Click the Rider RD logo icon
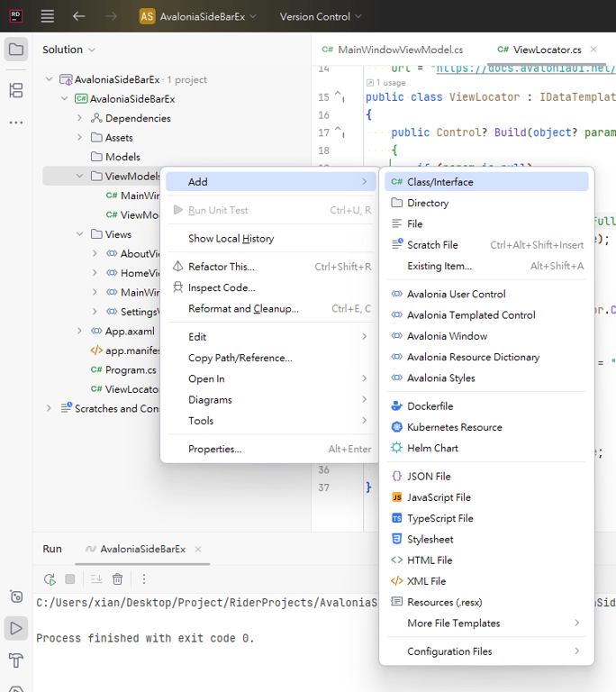 coord(16,16)
